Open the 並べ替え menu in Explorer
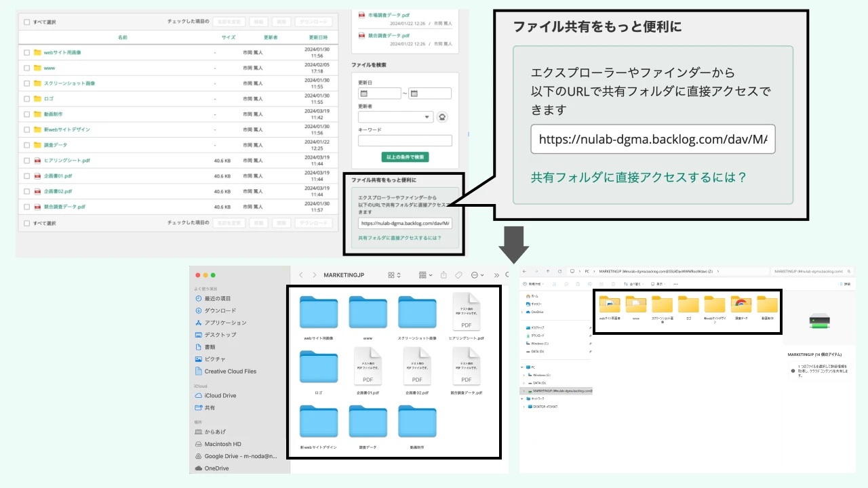The height and width of the screenshot is (488, 868). coord(633,284)
